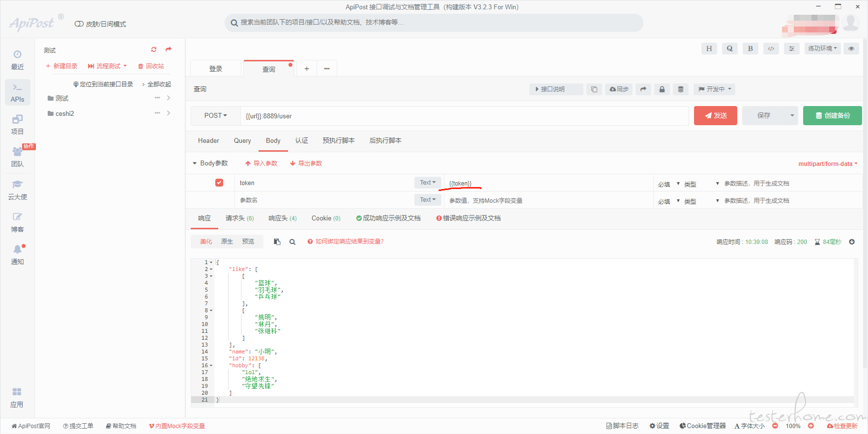Download the response with the arrow icon
This screenshot has height=434, width=868.
point(852,242)
